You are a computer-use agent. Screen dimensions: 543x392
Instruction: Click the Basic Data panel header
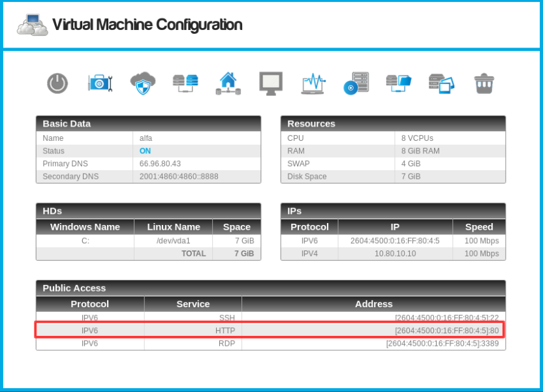[x=149, y=123]
